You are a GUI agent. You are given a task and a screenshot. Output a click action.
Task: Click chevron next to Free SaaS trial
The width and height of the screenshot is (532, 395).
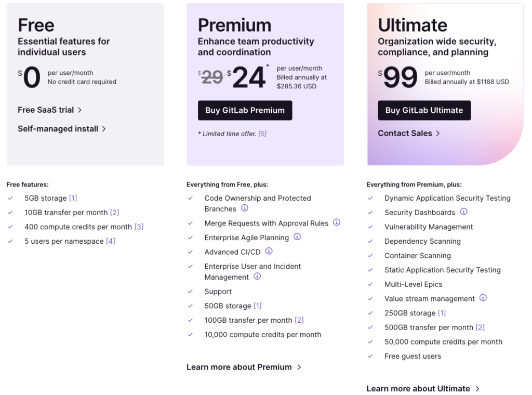click(79, 110)
